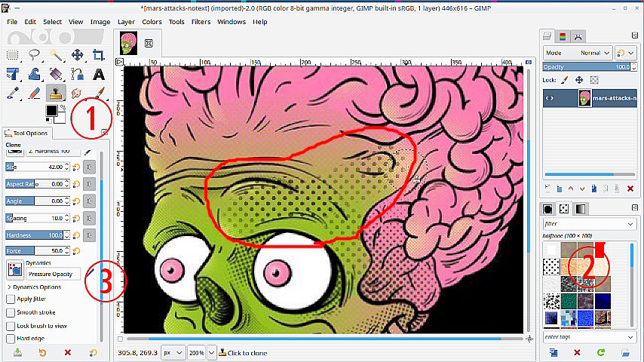Reset Spacing to brush default

(x=76, y=218)
